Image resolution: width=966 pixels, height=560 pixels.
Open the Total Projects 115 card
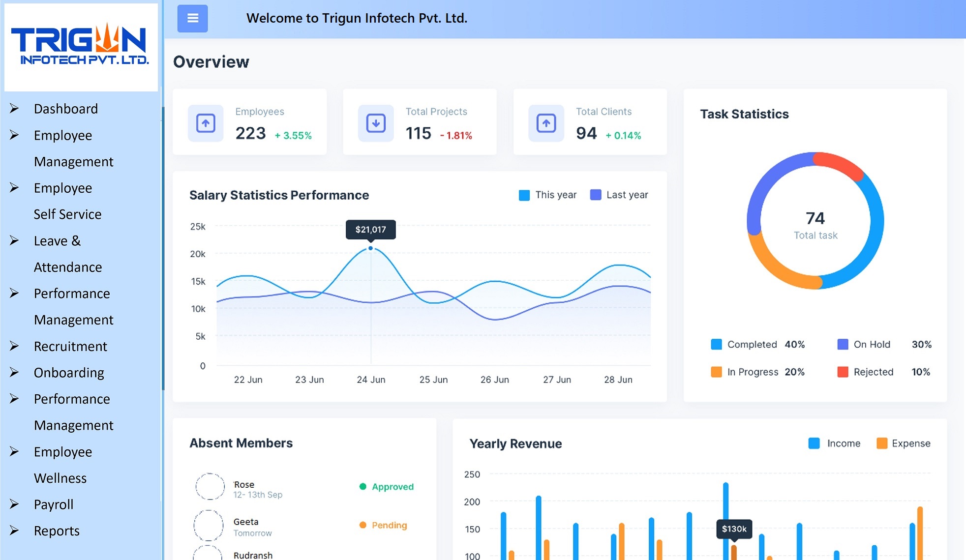click(420, 122)
